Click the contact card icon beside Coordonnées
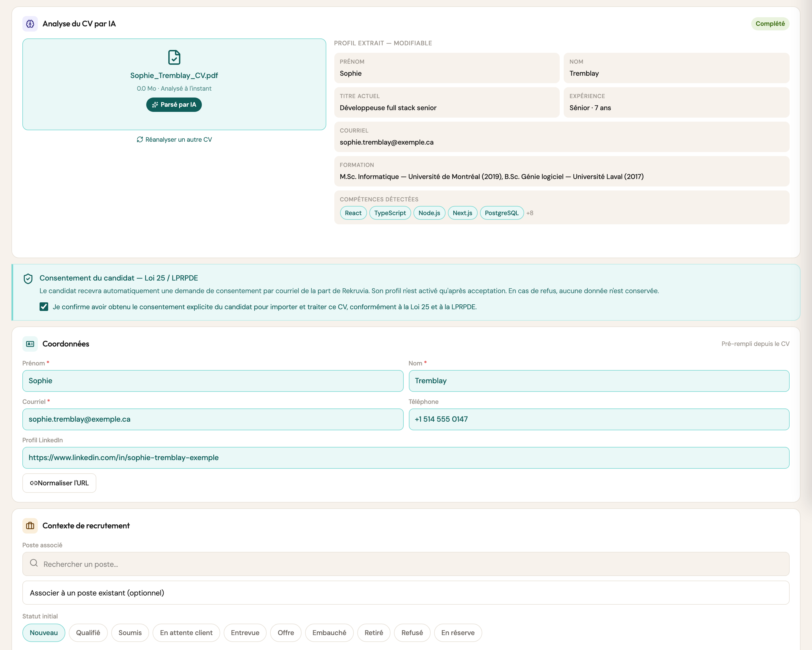 coord(30,344)
